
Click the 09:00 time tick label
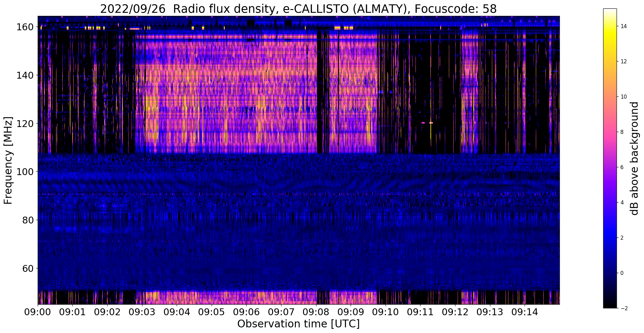[38, 311]
